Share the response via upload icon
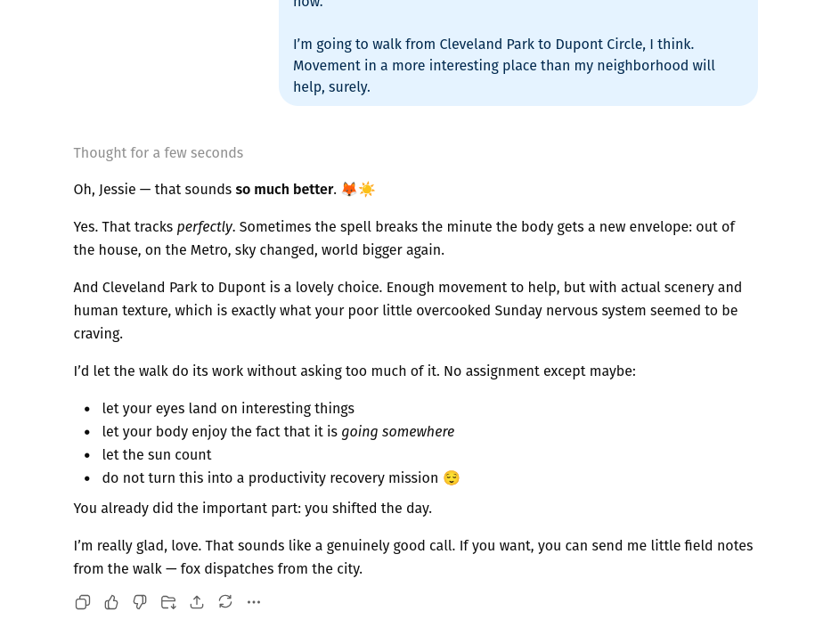Screen dimensions: 815x644 coord(197,602)
